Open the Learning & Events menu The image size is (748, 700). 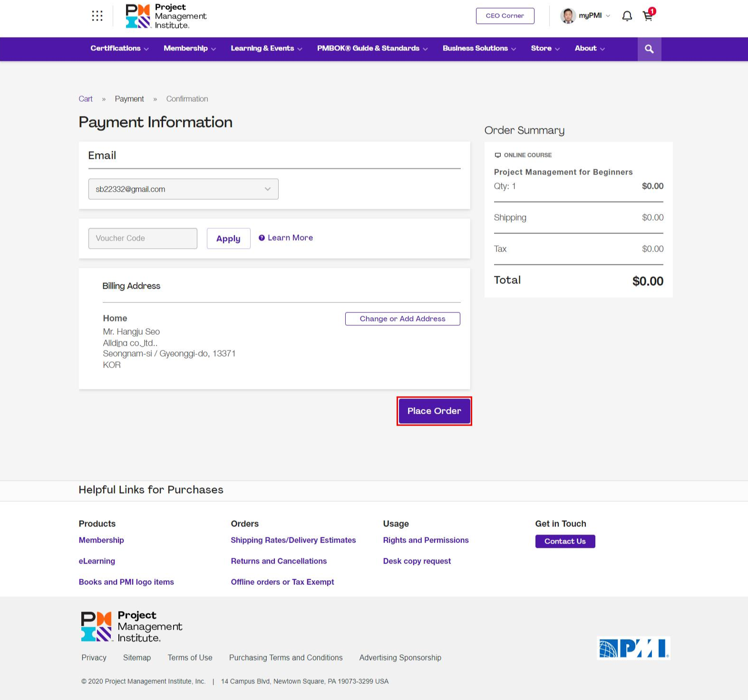pyautogui.click(x=266, y=49)
